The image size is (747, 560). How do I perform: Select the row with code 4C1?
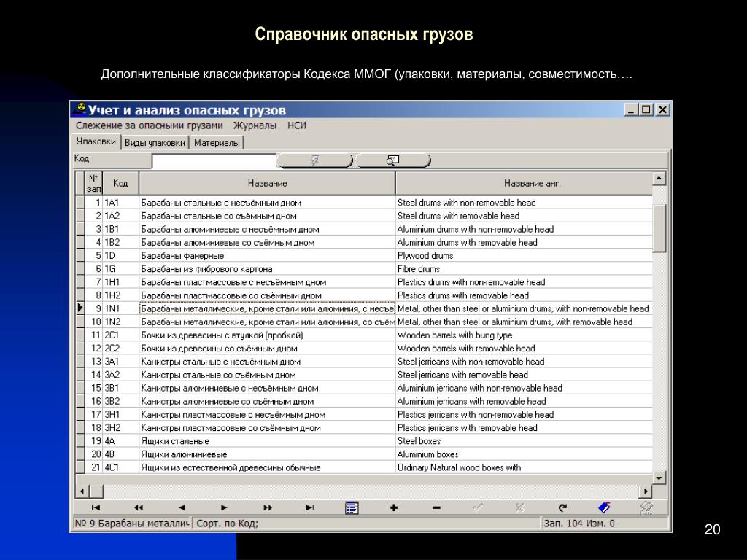(364, 467)
